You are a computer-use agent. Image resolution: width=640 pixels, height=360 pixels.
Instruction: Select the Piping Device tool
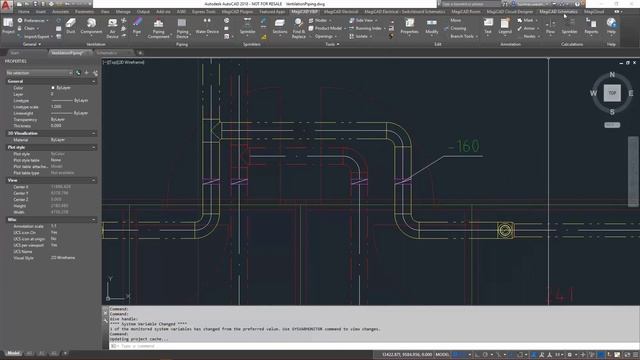point(182,28)
